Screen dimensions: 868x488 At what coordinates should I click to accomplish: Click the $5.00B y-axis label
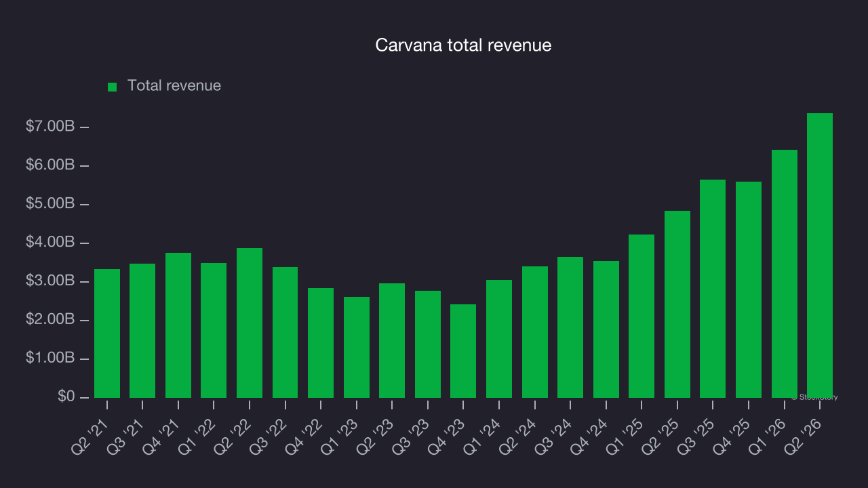tap(50, 204)
